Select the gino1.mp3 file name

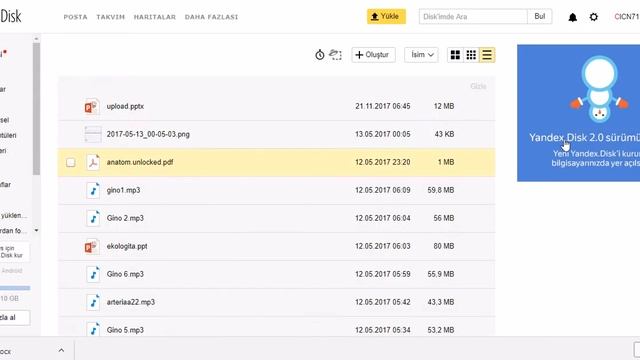point(123,190)
